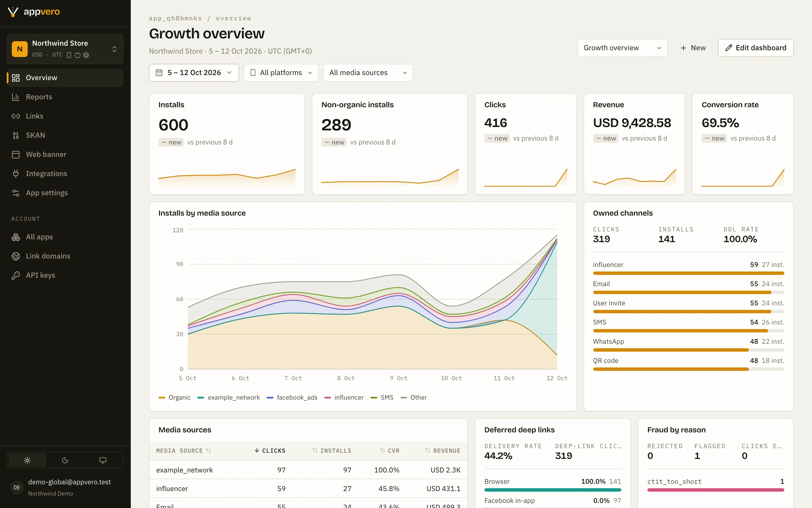Screen dimensions: 812x508
Task: Click the example_network table row
Action: pyautogui.click(x=308, y=470)
